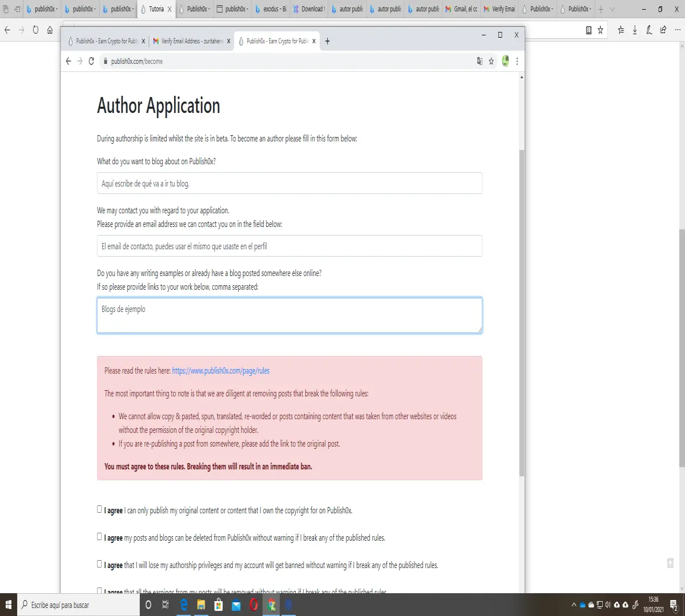Image resolution: width=685 pixels, height=616 pixels.
Task: Close the Verify Email Address tab in Chrome
Action: 229,41
